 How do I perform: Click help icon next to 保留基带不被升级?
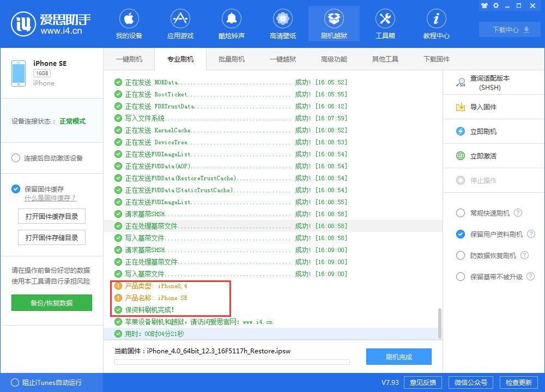530,277
